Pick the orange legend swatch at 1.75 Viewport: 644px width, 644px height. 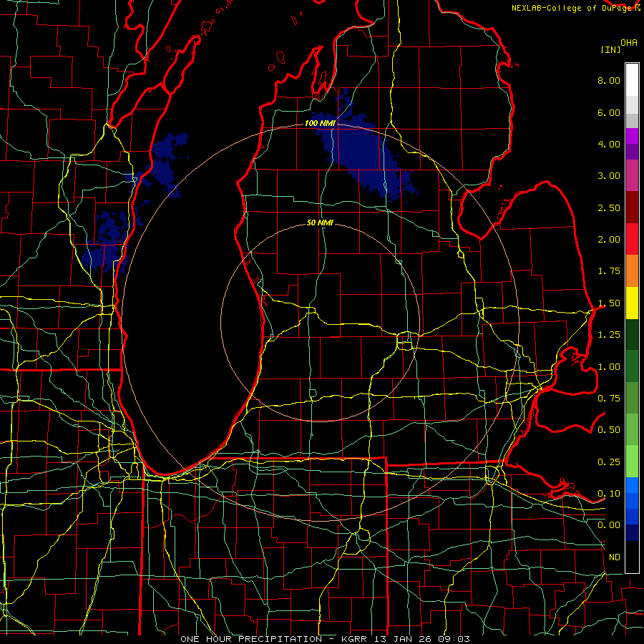click(632, 270)
